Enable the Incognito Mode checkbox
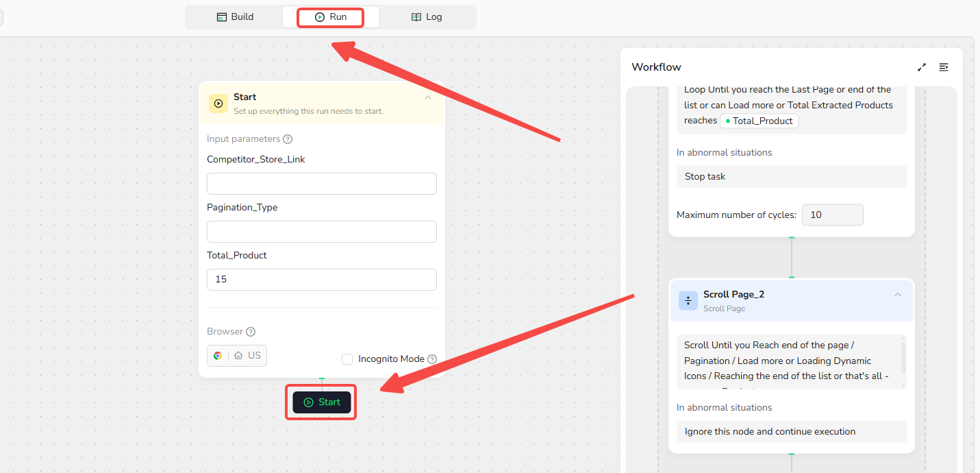This screenshot has width=980, height=473. (x=347, y=359)
